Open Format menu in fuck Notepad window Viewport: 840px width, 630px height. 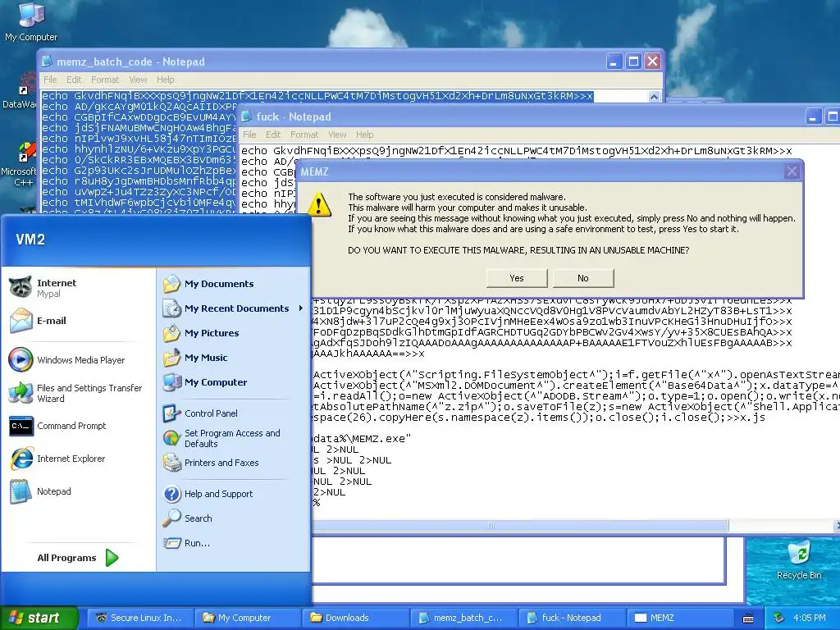coord(304,135)
